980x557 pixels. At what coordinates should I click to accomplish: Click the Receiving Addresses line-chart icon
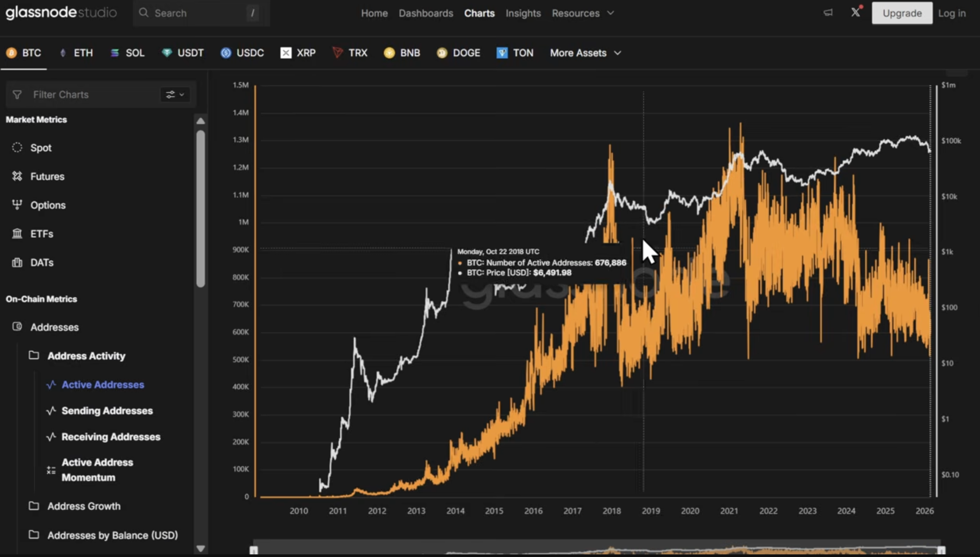coord(51,437)
